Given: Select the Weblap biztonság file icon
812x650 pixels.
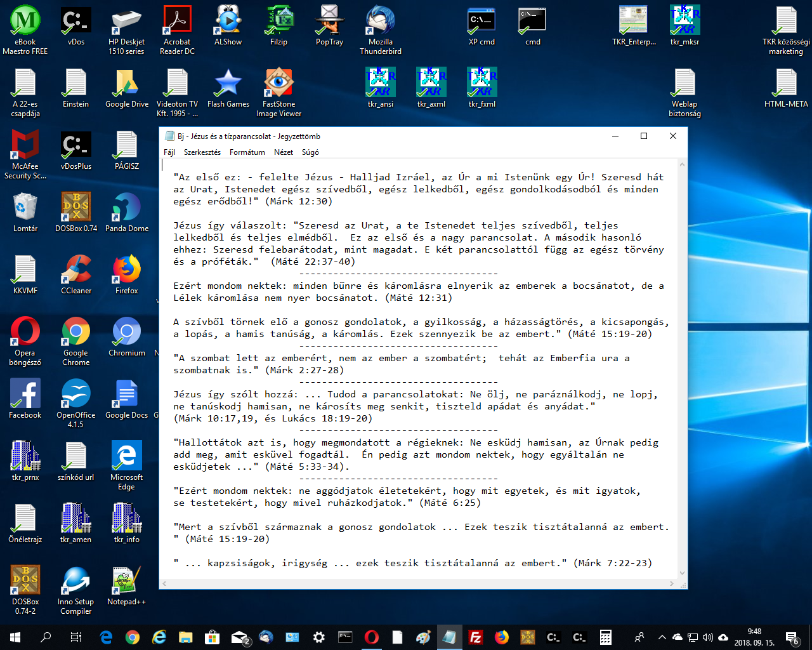Looking at the screenshot, I should tap(684, 93).
